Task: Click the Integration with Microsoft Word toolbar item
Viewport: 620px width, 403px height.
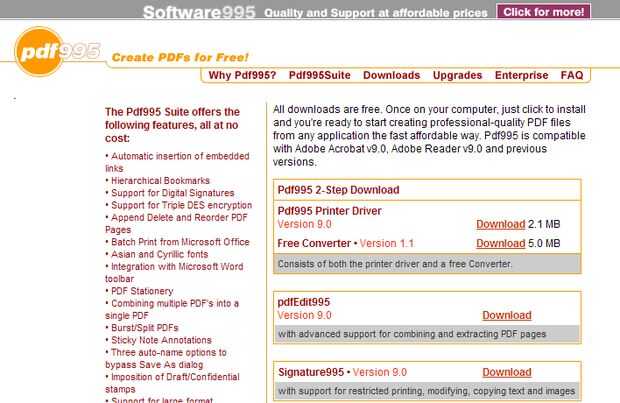Action: point(174,272)
